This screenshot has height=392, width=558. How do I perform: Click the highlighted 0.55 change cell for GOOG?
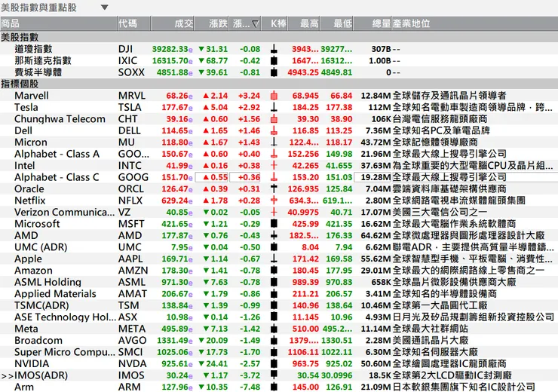212,177
